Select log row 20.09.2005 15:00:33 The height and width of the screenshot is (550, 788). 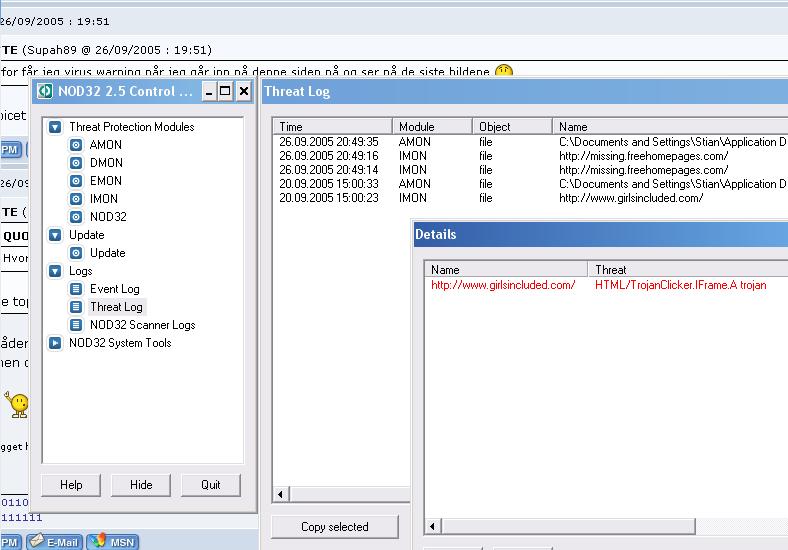tap(530, 184)
